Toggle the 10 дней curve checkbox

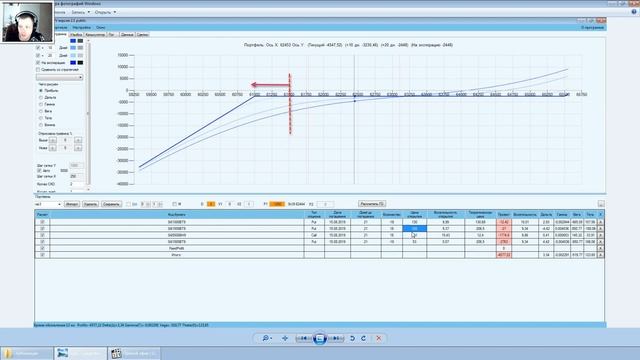(x=38, y=48)
